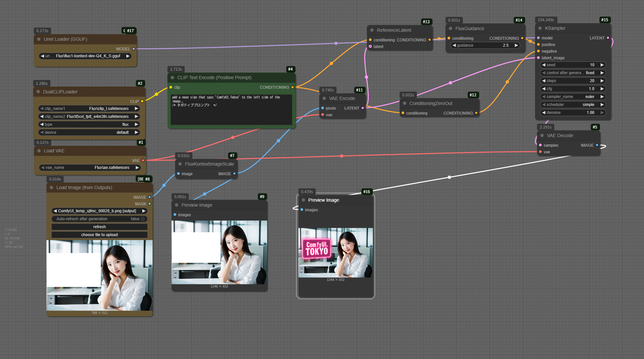Open the scheduler simple dropdown
Image resolution: width=644 pixels, height=359 pixels.
(573, 105)
